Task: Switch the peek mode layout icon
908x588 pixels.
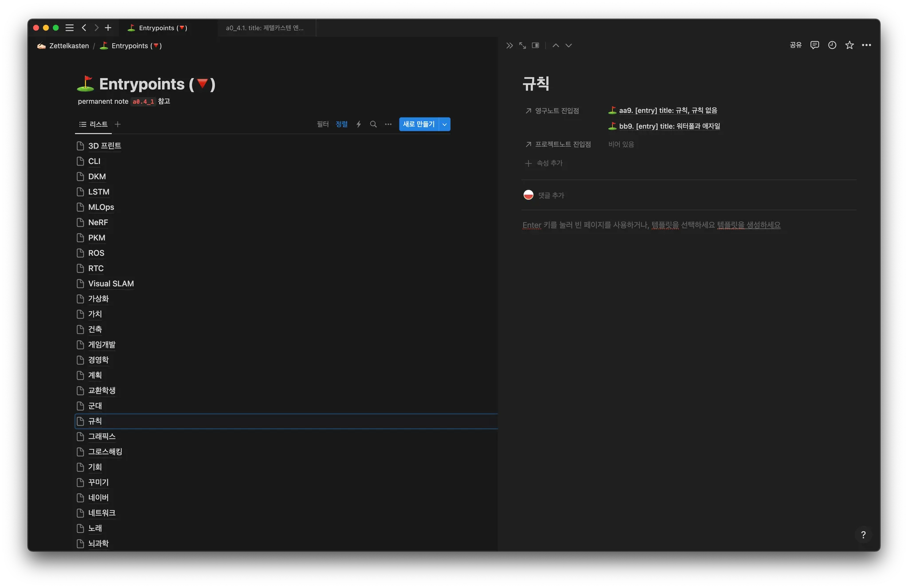Action: pyautogui.click(x=536, y=46)
